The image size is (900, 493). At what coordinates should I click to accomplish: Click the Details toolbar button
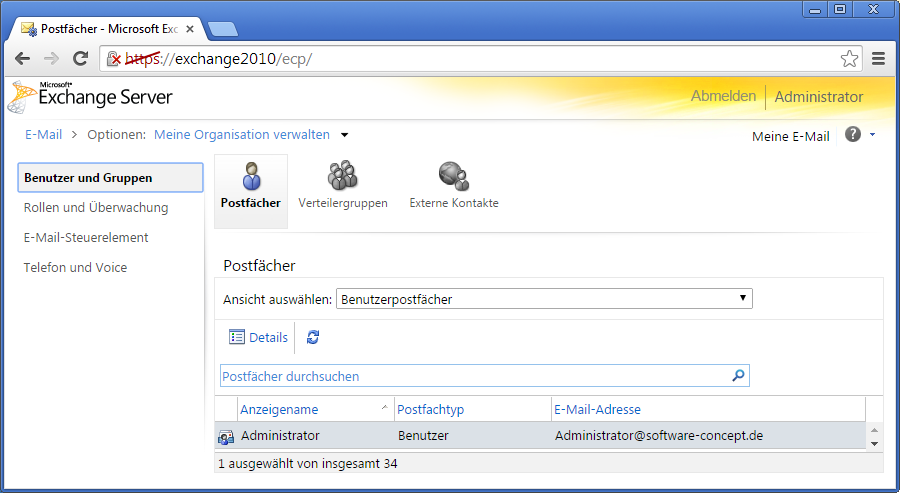[258, 338]
